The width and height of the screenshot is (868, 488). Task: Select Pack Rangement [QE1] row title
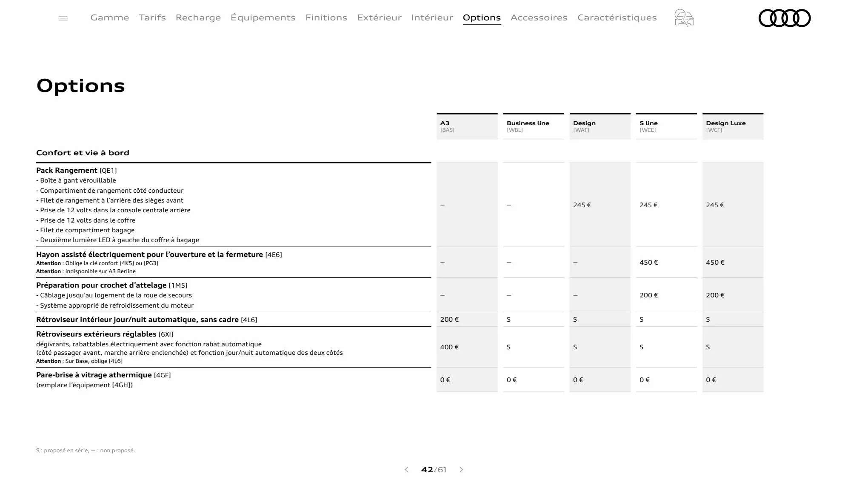click(77, 170)
